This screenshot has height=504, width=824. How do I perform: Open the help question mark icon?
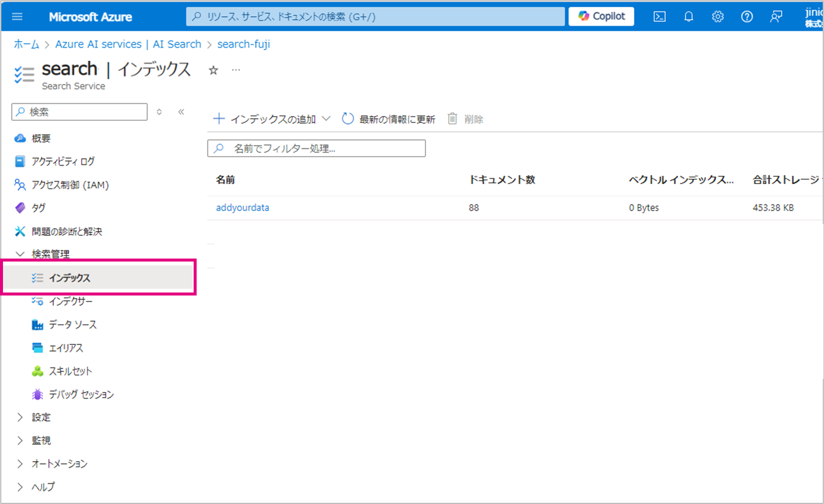[x=747, y=17]
